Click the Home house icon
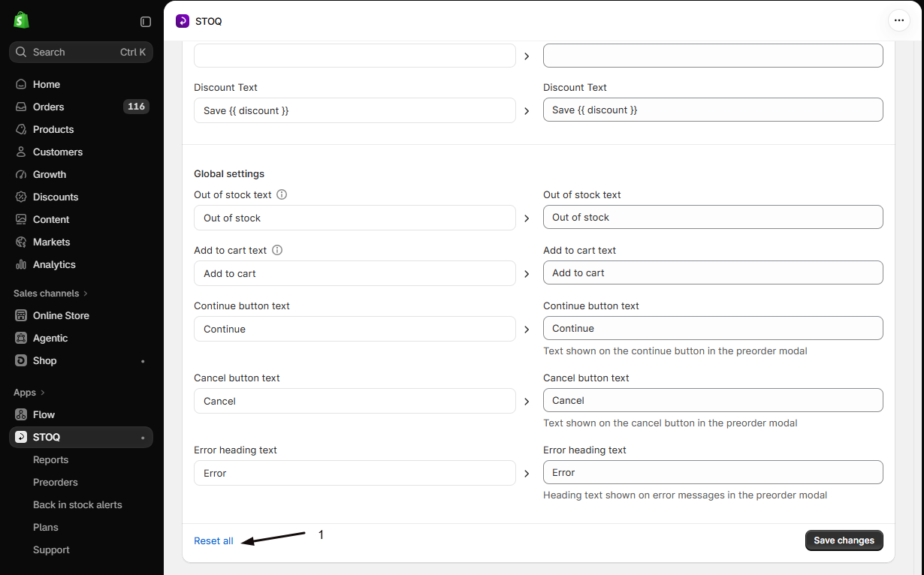This screenshot has height=575, width=924. 21,84
